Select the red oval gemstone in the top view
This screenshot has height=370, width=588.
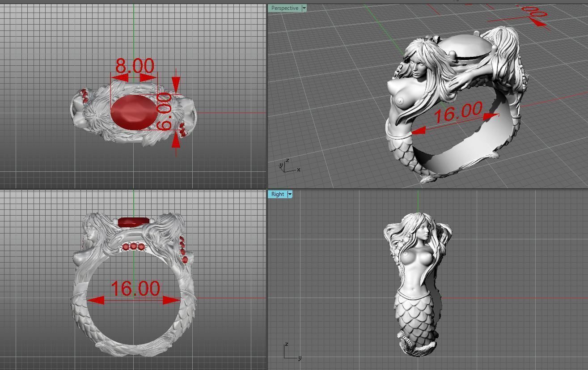(x=134, y=112)
